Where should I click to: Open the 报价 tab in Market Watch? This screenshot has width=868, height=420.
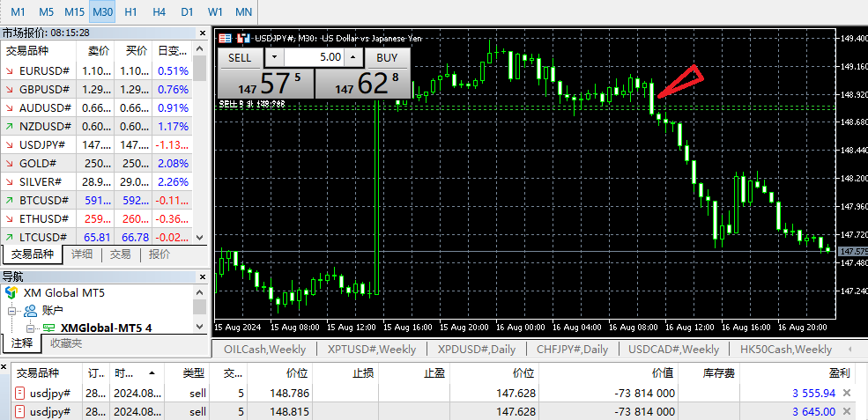(160, 254)
